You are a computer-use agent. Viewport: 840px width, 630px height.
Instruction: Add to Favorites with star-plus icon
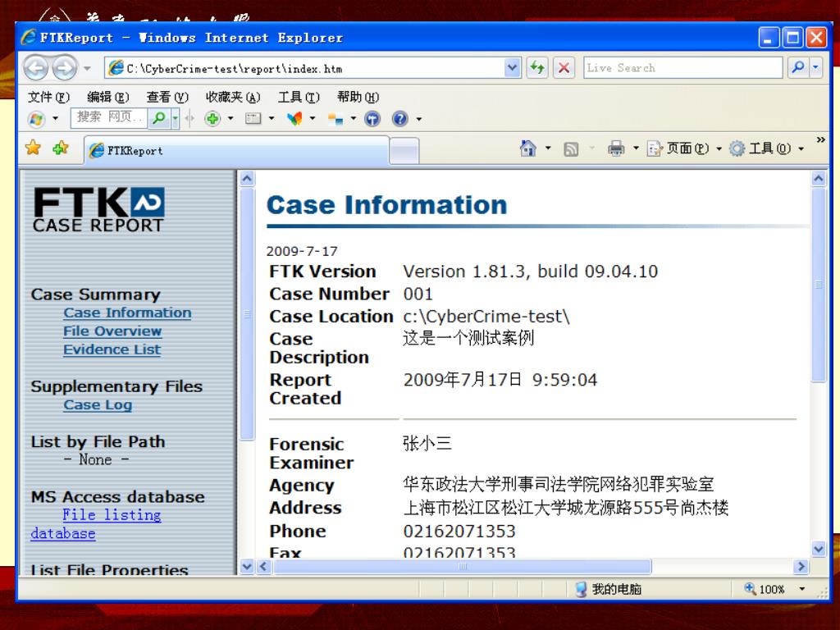(x=61, y=148)
